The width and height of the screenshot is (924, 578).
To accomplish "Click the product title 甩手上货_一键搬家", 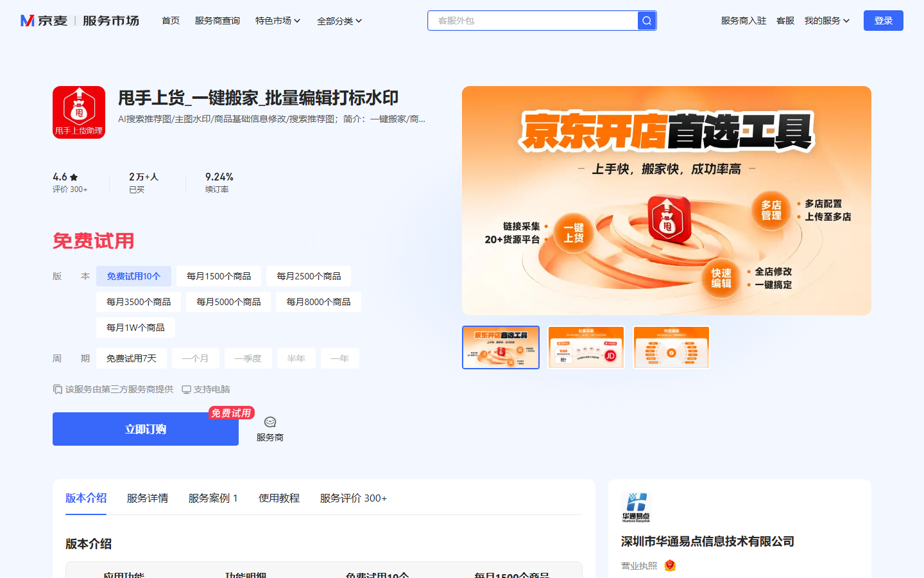I will (259, 98).
